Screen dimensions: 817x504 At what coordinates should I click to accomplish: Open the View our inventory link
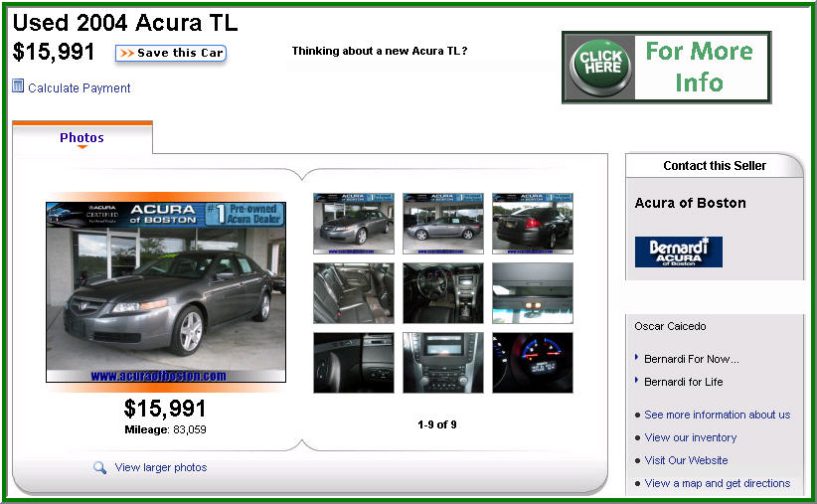point(691,437)
